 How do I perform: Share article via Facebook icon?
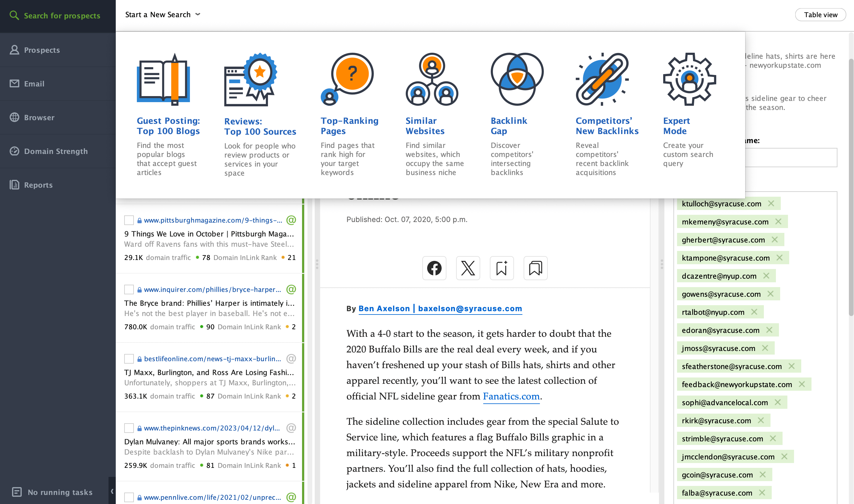[434, 268]
